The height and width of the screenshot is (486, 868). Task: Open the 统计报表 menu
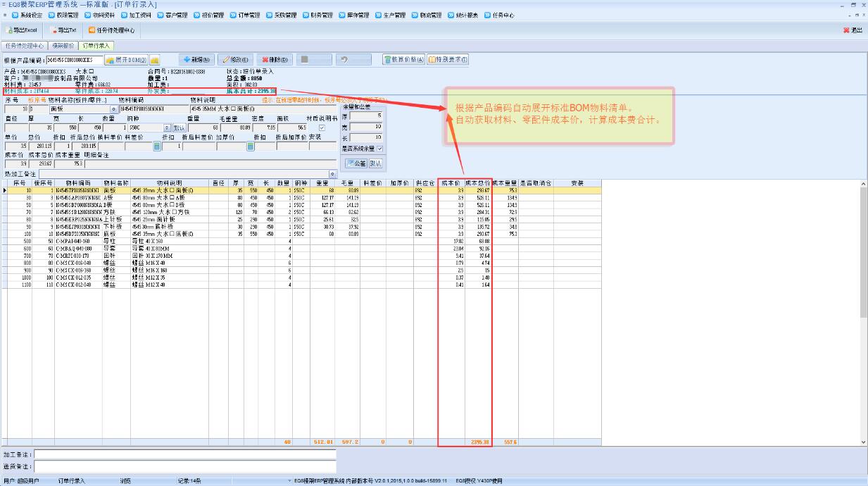[463, 15]
